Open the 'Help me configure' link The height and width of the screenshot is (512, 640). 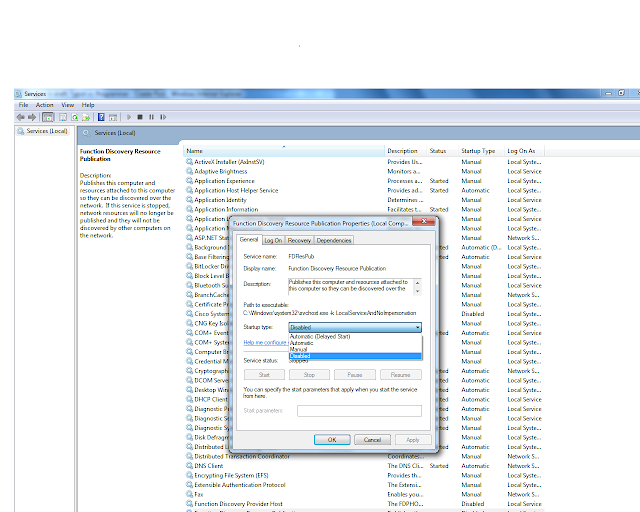tap(266, 343)
